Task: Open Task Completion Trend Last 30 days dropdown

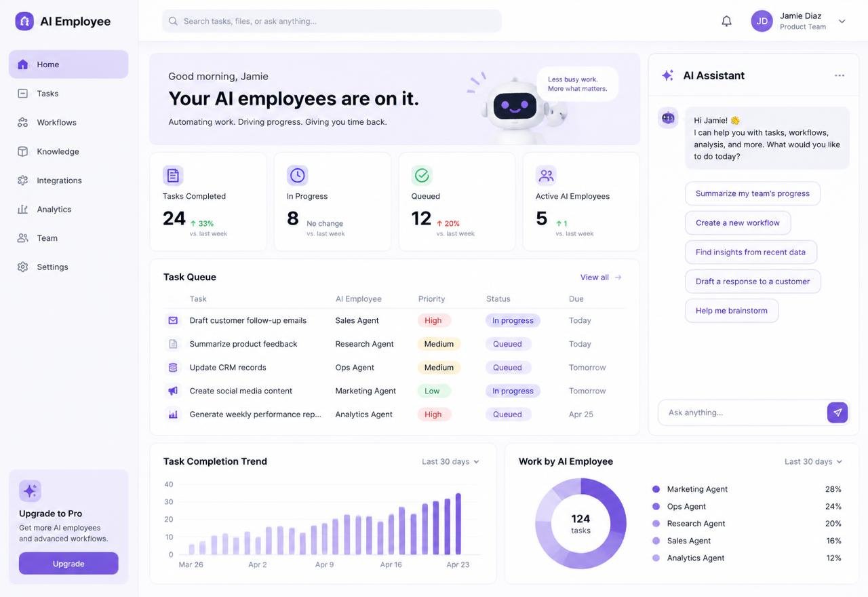Action: click(450, 461)
